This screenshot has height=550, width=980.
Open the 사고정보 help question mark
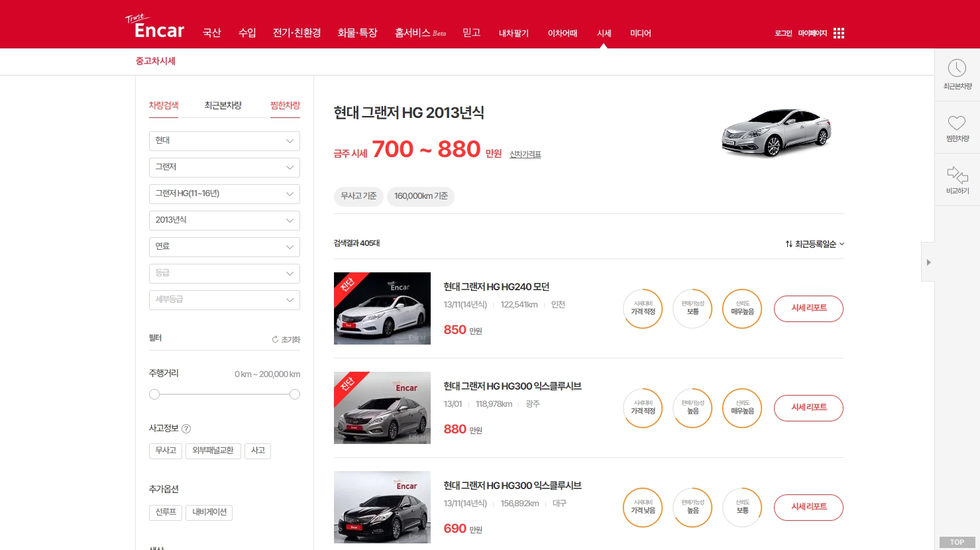186,429
